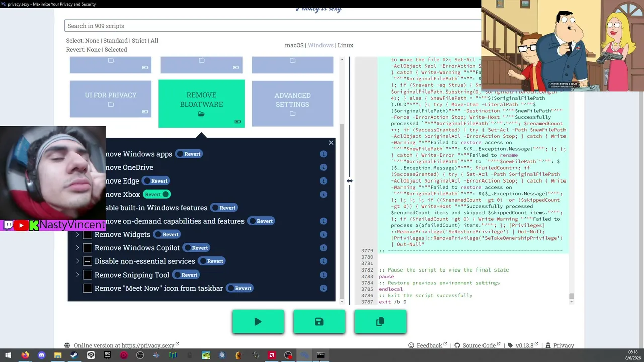Viewport: 644px width, 362px height.
Task: Close the Remove Bloatware panel
Action: pyautogui.click(x=331, y=143)
